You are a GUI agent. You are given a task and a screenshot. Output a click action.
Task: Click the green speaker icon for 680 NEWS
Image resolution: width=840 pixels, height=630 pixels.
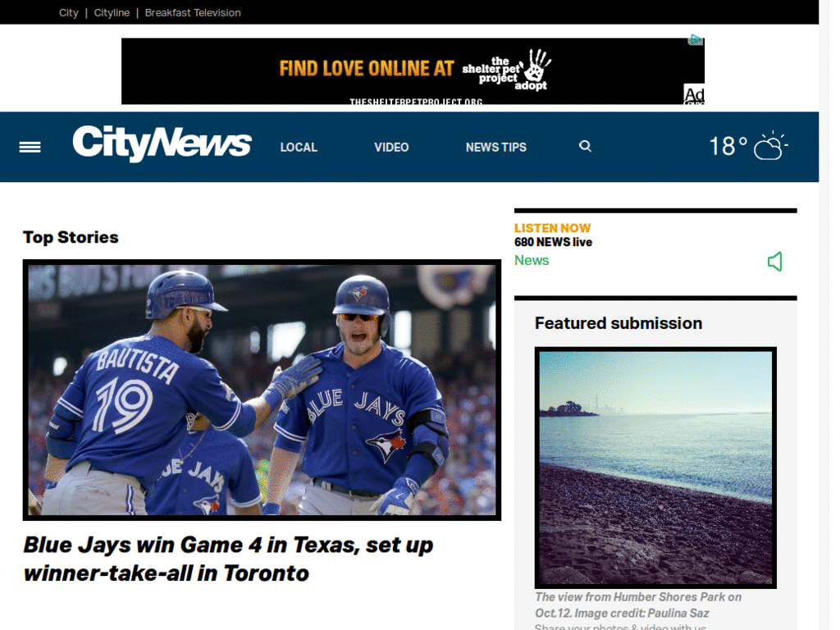(775, 262)
